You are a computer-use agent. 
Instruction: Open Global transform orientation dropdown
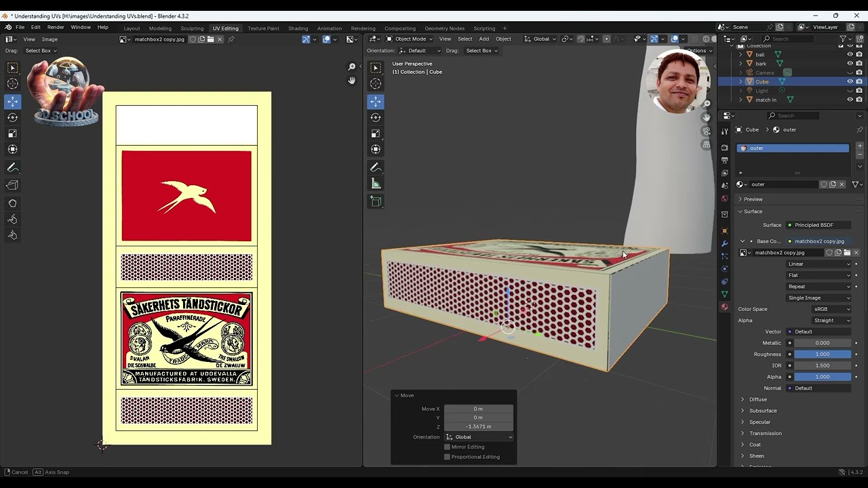(540, 39)
